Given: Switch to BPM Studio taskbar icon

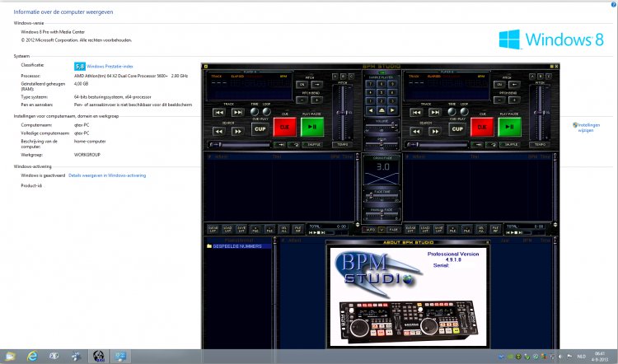Looking at the screenshot, I should 99,356.
